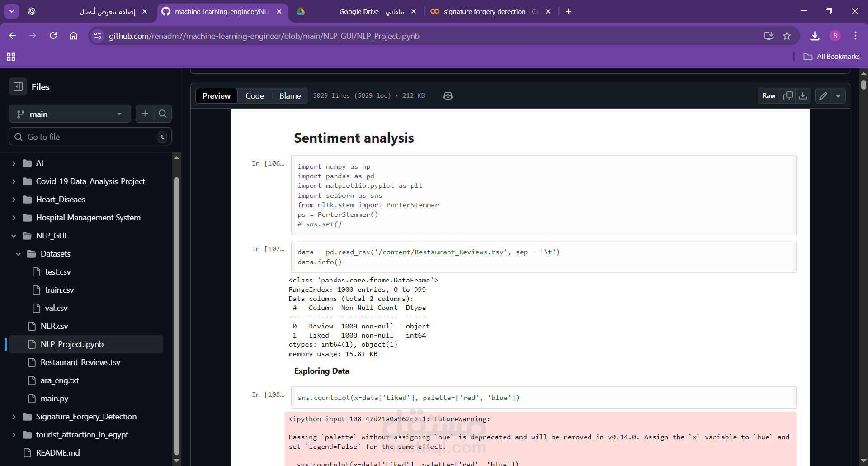The height and width of the screenshot is (466, 868).
Task: Open file with GitHub Copilot icon
Action: (448, 96)
